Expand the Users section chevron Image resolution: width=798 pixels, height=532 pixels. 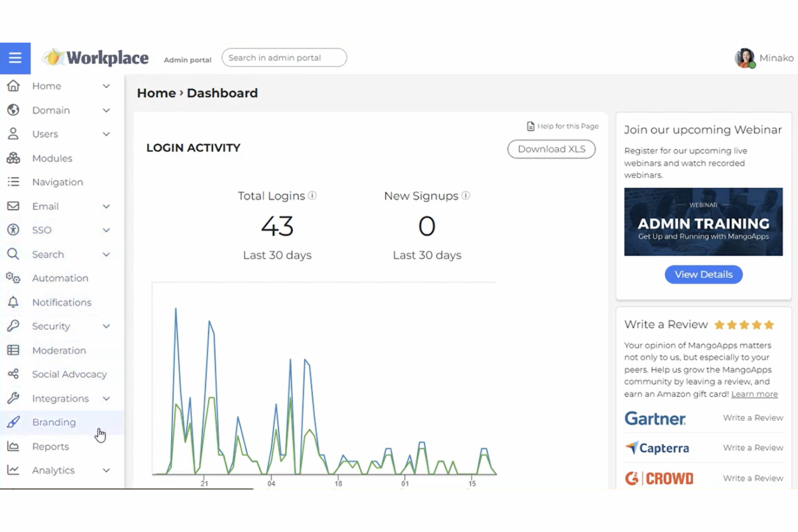pyautogui.click(x=106, y=134)
